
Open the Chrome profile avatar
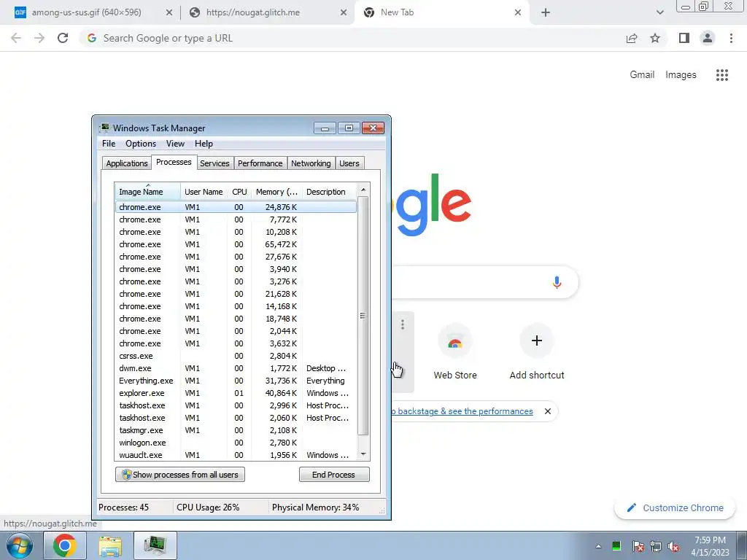[x=708, y=38]
